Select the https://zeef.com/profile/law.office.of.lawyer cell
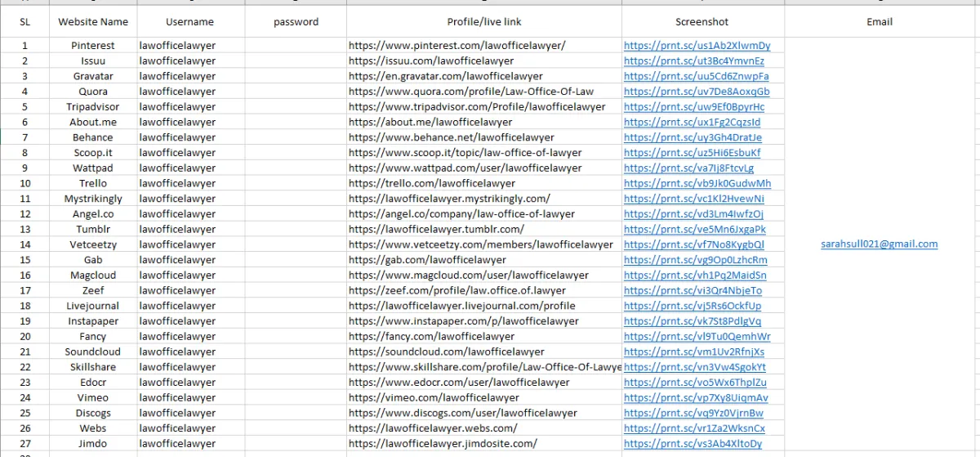The width and height of the screenshot is (980, 457). tap(484, 290)
